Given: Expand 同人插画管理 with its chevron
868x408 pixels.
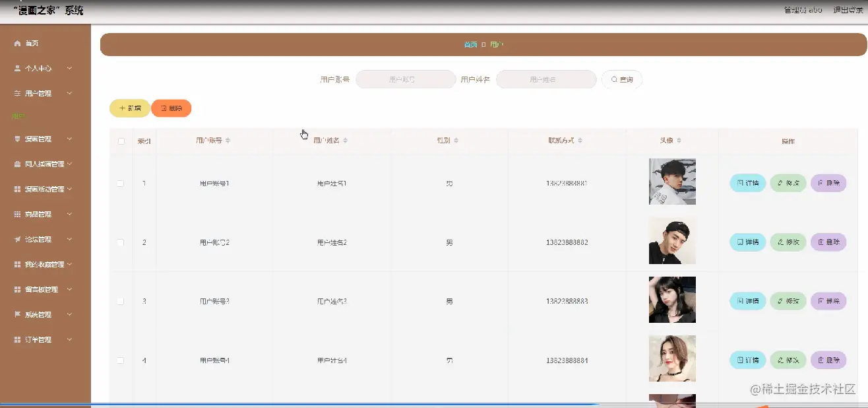Looking at the screenshot, I should point(69,164).
